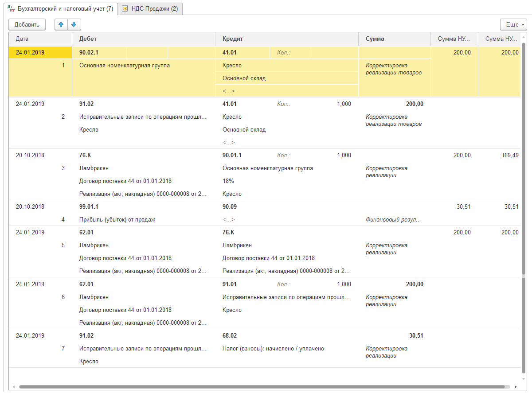This screenshot has width=532, height=393.
Task: Select row 4 debit account 99.01.1
Action: pyautogui.click(x=89, y=207)
